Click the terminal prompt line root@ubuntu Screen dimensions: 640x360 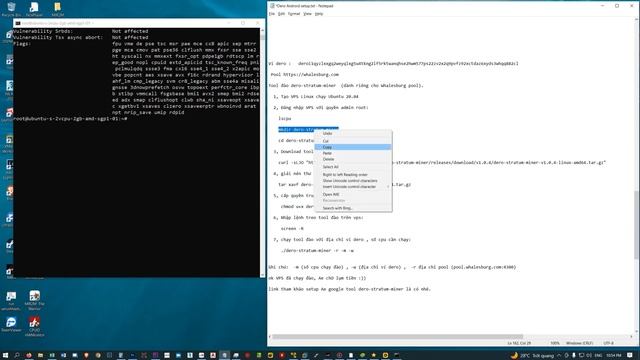pyautogui.click(x=70, y=119)
